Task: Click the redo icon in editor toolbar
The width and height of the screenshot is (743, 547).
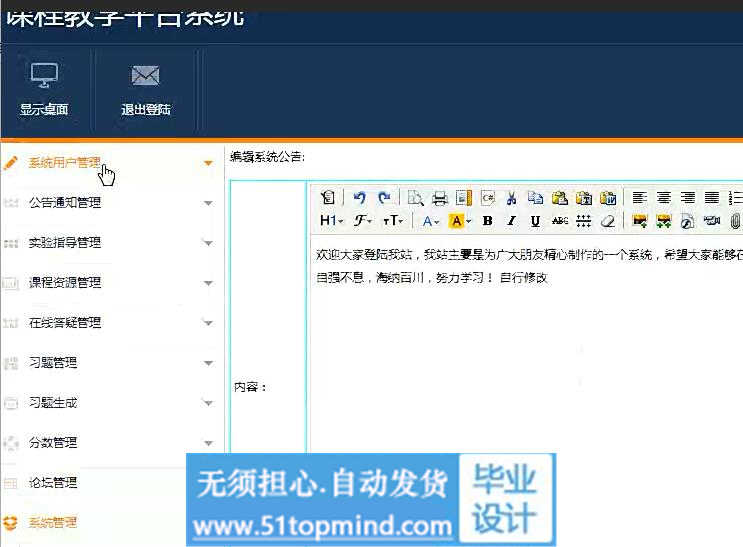Action: click(x=383, y=198)
